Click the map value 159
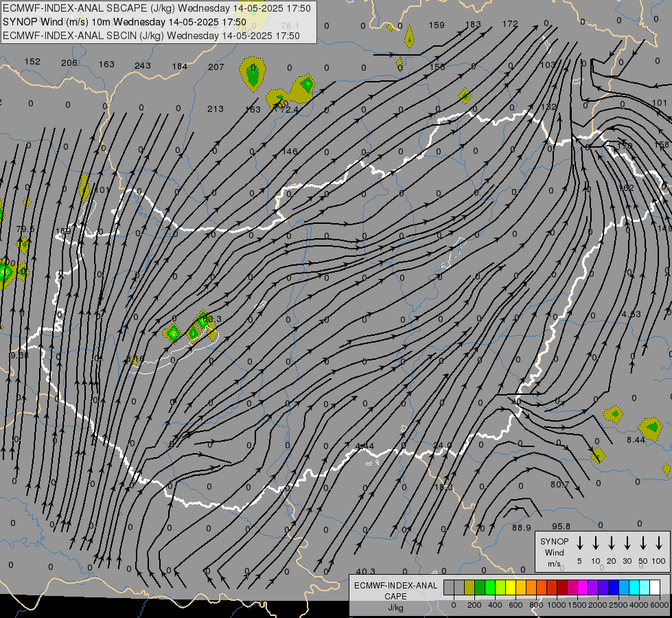This screenshot has width=672, height=618. pyautogui.click(x=437, y=25)
